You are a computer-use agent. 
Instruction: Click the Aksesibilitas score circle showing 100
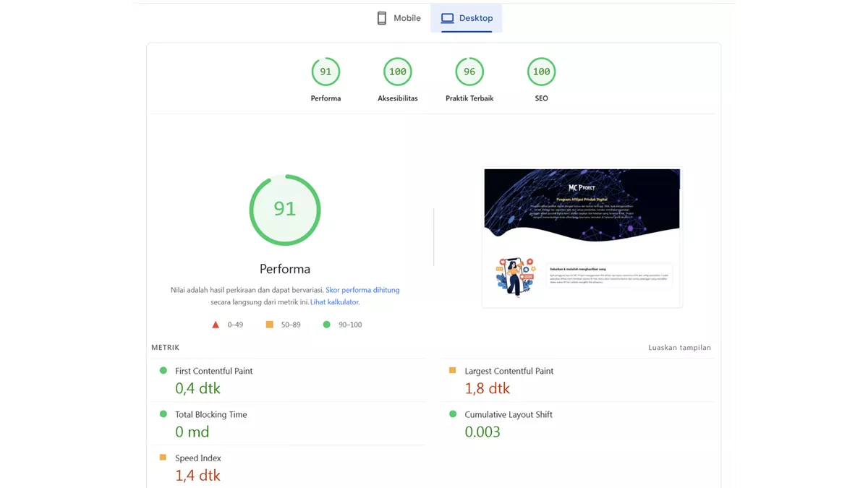point(397,71)
